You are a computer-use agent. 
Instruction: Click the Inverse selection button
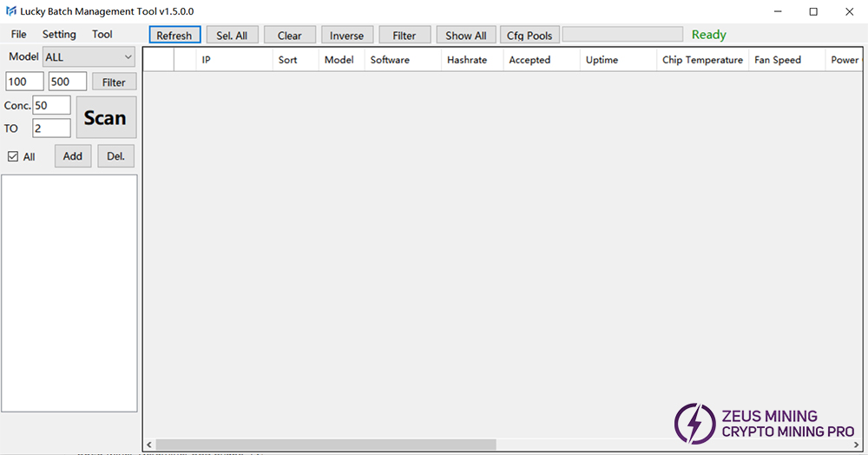pyautogui.click(x=347, y=35)
